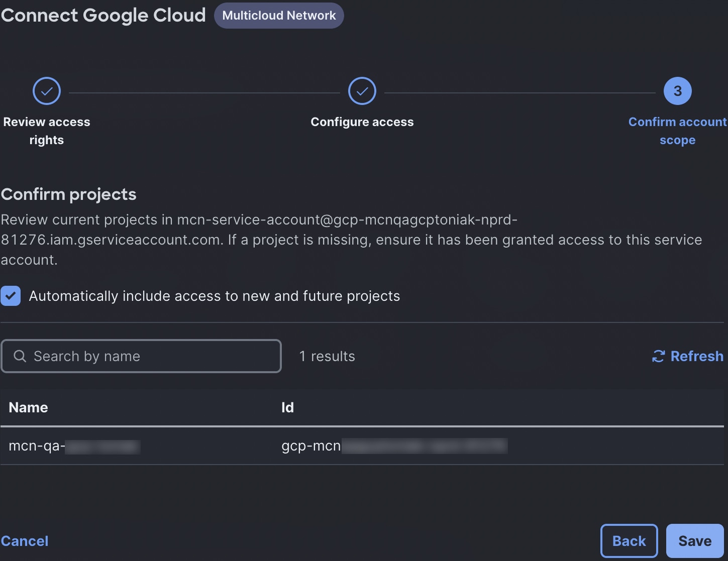Save the Google Cloud connection
Viewport: 728px width, 561px height.
695,541
